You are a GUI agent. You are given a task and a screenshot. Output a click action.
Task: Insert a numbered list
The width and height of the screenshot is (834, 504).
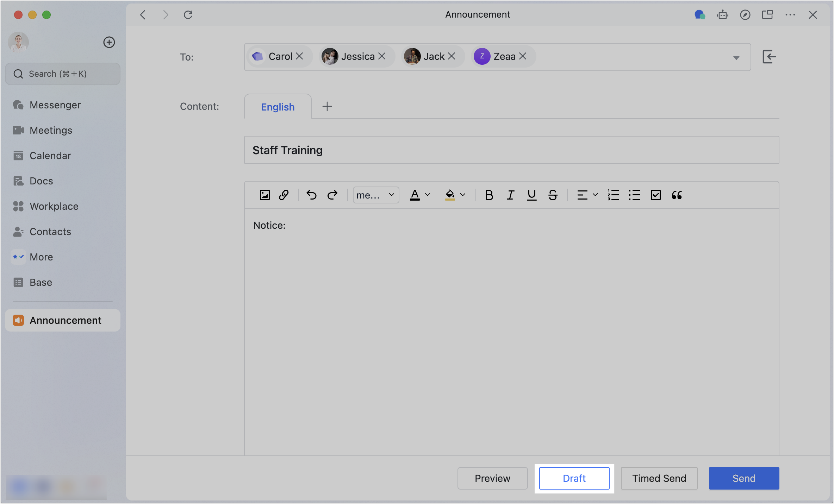click(613, 195)
